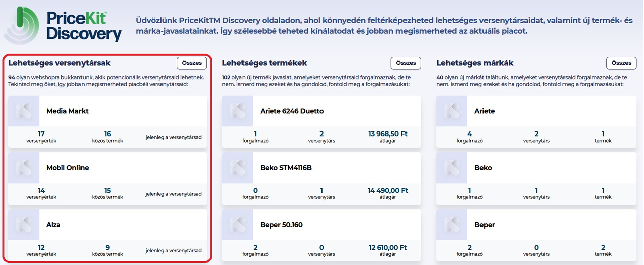Click the PriceKit Discovery logo
This screenshot has height=265, width=644.
pos(63,24)
